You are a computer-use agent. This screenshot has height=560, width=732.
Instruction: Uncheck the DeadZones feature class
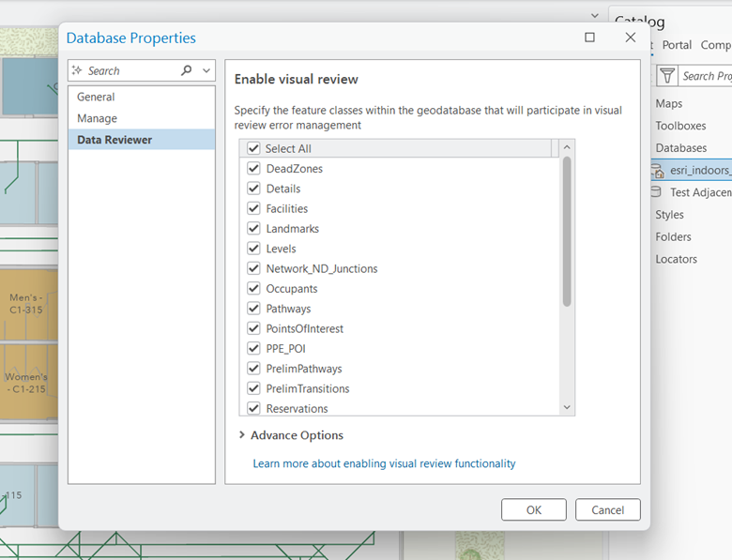click(x=253, y=169)
